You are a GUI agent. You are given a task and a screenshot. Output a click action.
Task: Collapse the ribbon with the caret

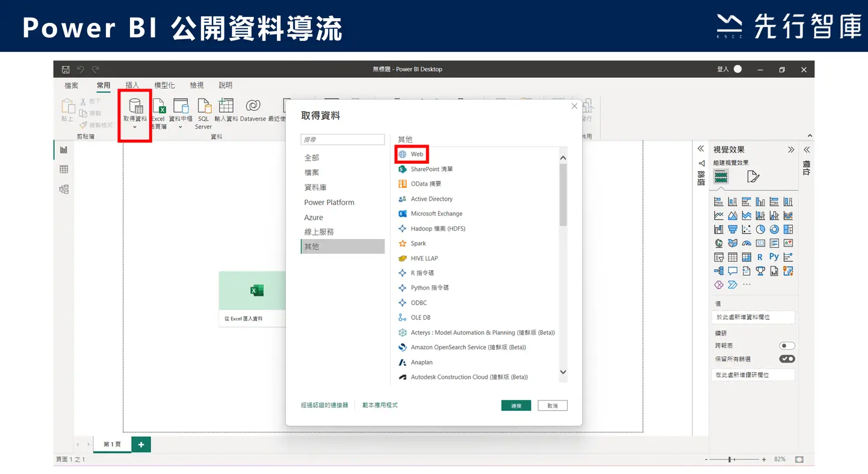tap(810, 136)
